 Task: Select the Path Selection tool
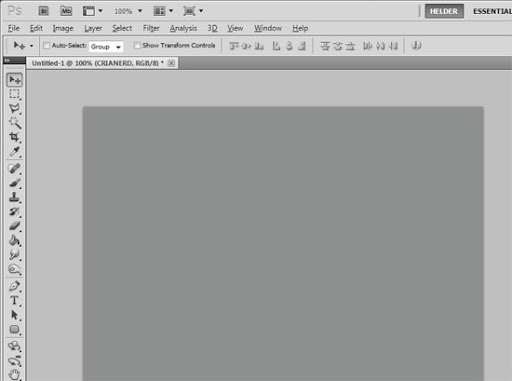coord(14,315)
